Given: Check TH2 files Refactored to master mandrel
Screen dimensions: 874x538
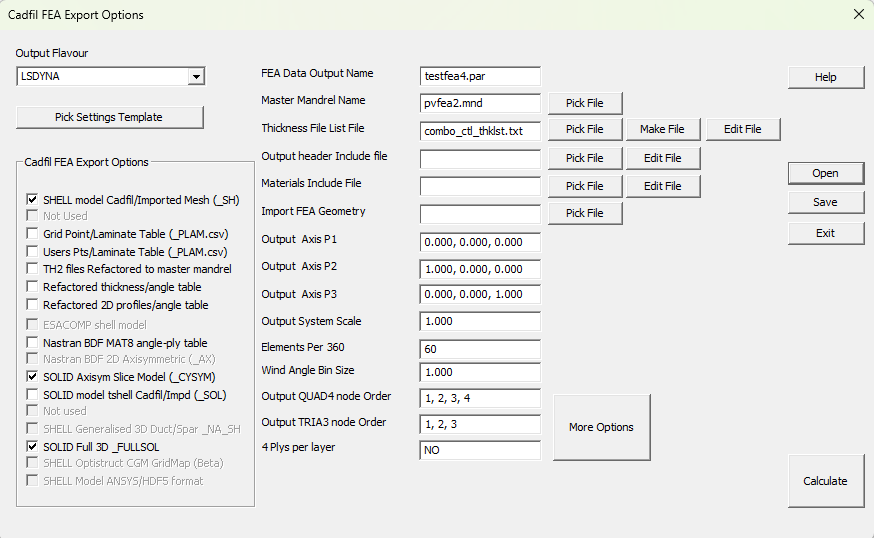Looking at the screenshot, I should coord(32,269).
